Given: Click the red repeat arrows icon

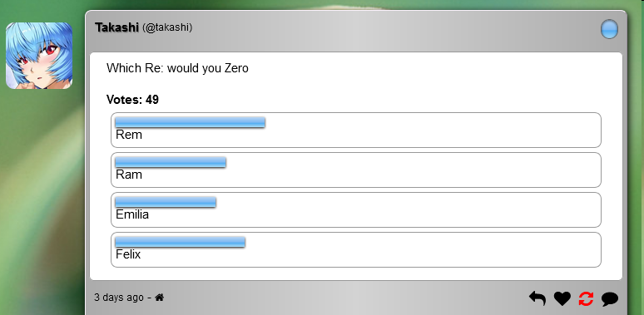Looking at the screenshot, I should (586, 298).
